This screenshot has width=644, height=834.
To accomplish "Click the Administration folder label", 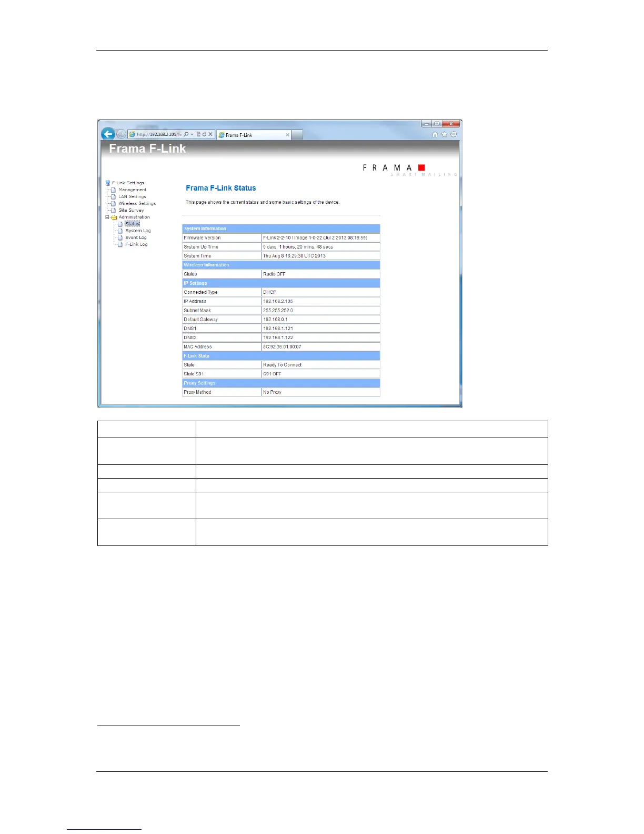I will click(x=134, y=217).
